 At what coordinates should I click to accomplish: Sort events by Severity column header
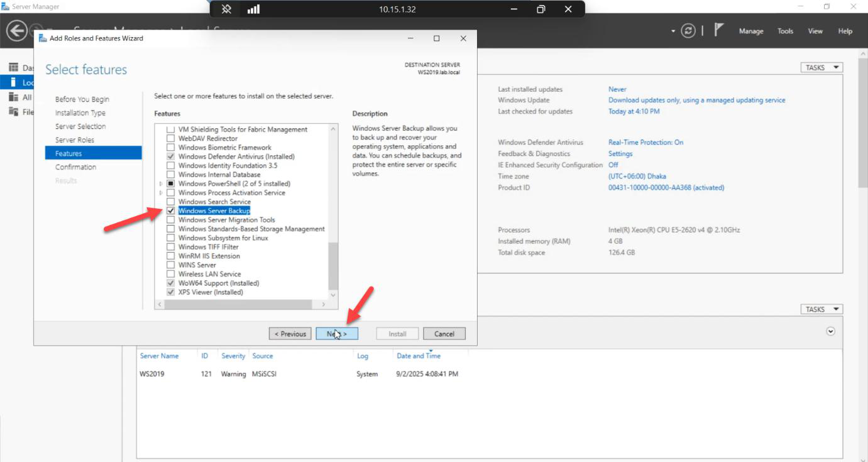tap(233, 356)
